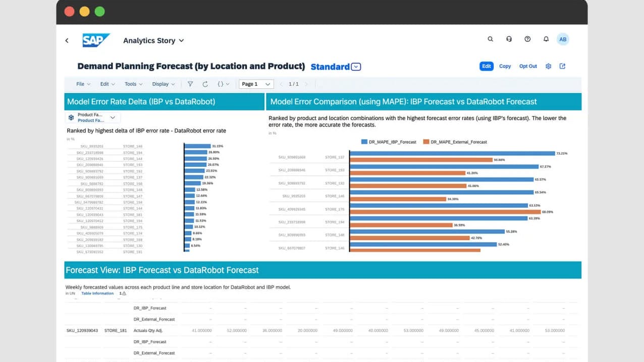
Task: Open the help question mark icon
Action: point(527,39)
